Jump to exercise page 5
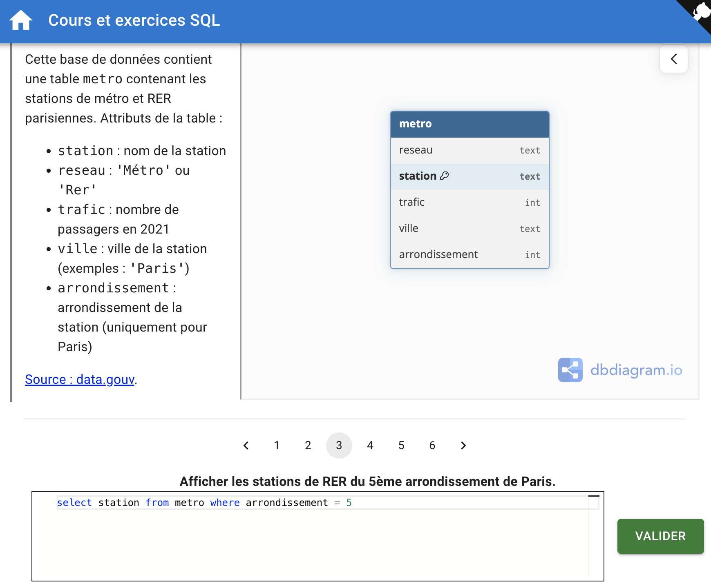The width and height of the screenshot is (711, 588). coord(401,445)
